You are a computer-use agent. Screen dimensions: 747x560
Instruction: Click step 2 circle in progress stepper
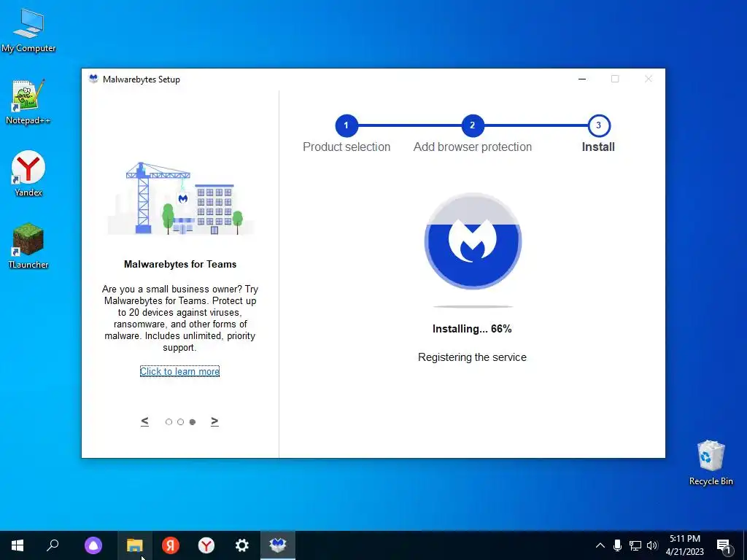click(473, 125)
